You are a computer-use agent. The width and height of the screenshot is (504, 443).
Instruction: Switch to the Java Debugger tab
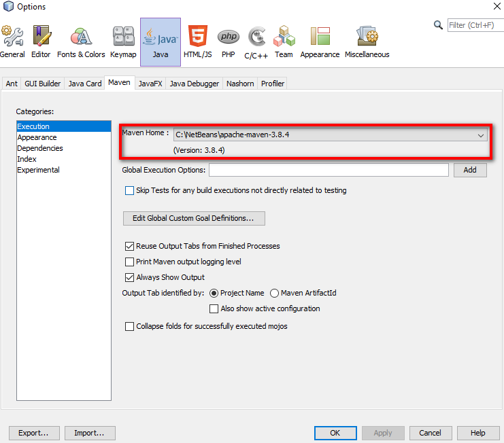(195, 84)
